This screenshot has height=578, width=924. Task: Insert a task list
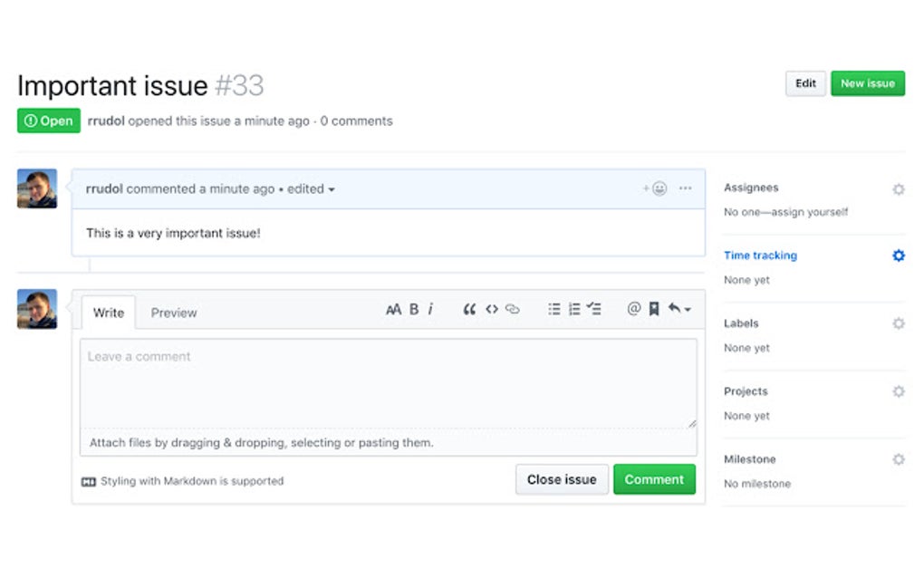click(594, 309)
